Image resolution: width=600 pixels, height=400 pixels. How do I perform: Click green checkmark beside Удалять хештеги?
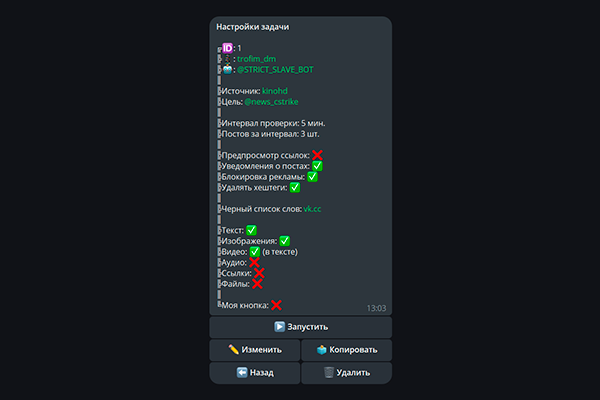295,187
